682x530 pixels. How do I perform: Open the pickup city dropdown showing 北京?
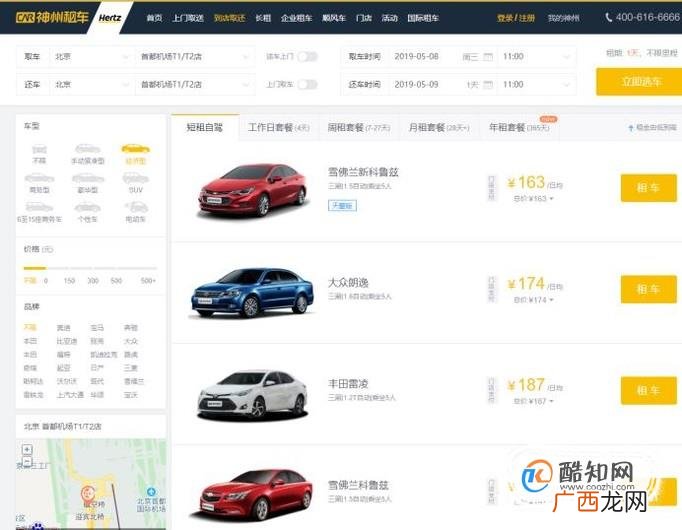(x=91, y=57)
